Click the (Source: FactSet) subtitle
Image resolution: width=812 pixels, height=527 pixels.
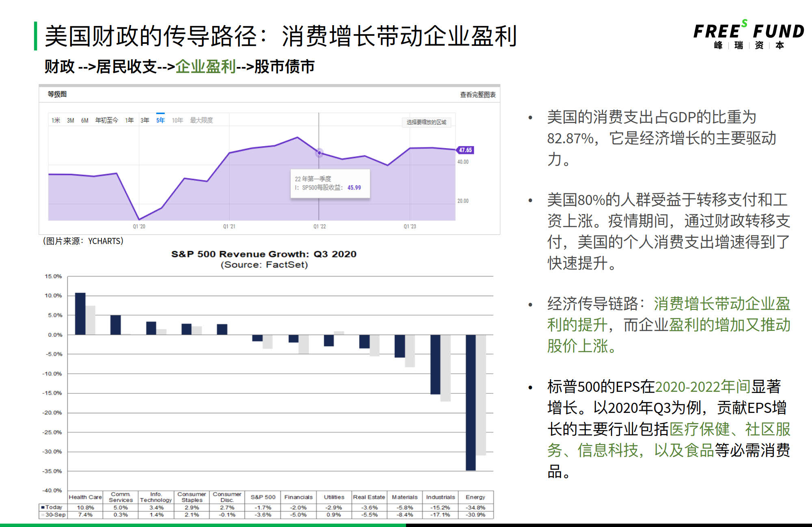(x=264, y=265)
